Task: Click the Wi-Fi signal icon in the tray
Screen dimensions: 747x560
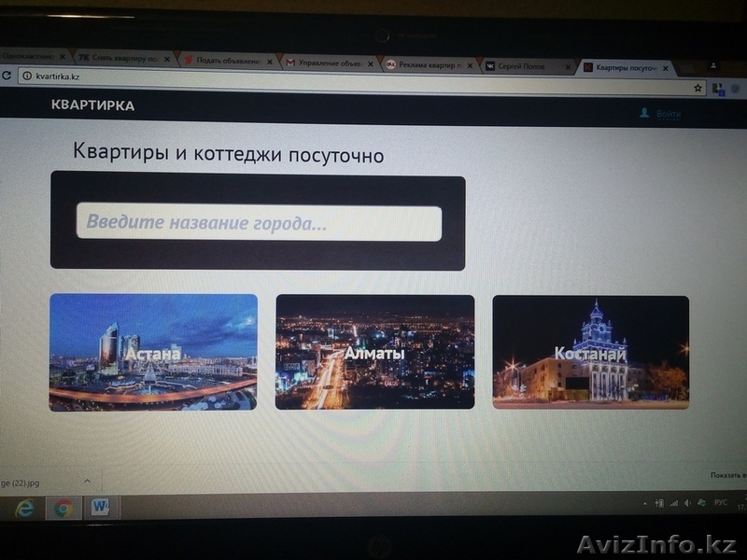Action: tap(672, 503)
